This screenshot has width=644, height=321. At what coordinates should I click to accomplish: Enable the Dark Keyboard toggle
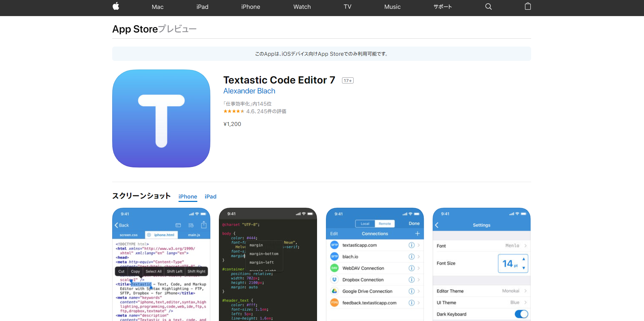(521, 314)
